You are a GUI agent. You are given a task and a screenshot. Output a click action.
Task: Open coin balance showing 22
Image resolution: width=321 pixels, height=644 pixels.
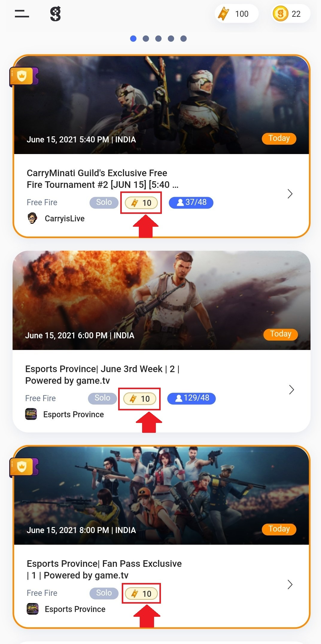pos(290,14)
